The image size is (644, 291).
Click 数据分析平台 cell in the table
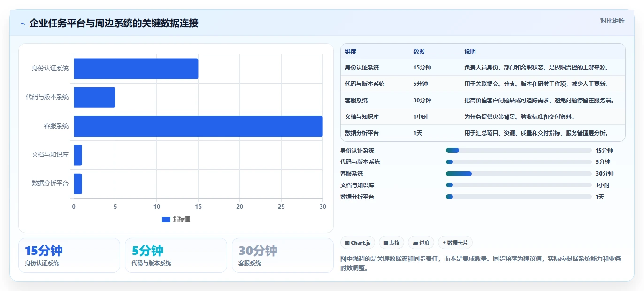point(362,133)
